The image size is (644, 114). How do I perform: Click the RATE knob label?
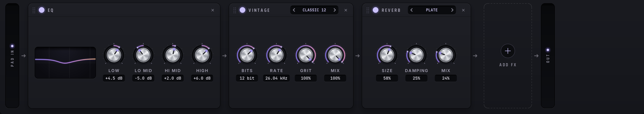276,71
